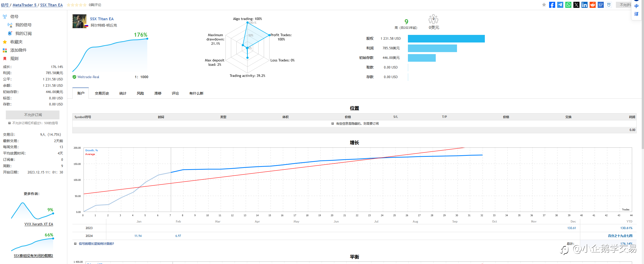Go to 信号 breadcrumb link
The width and height of the screenshot is (644, 264).
5,5
